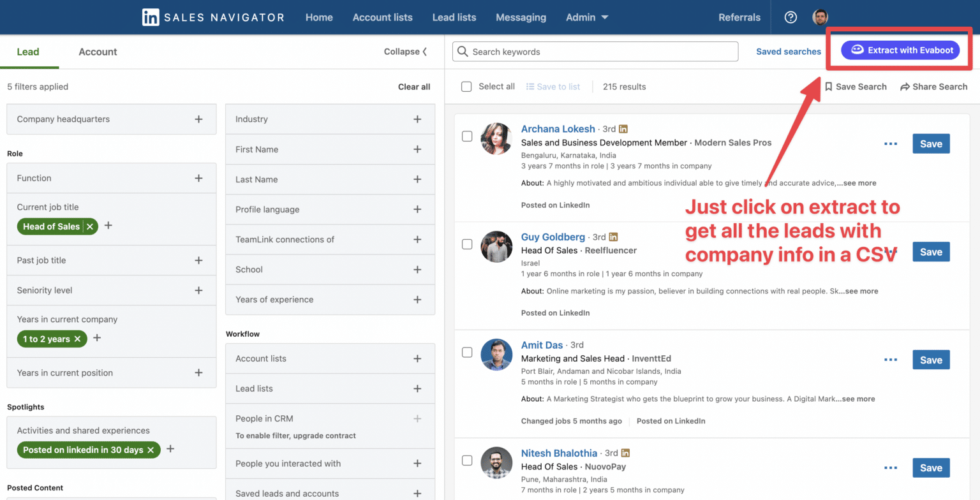Enable the Select all checkbox
This screenshot has width=980, height=500.
(466, 87)
